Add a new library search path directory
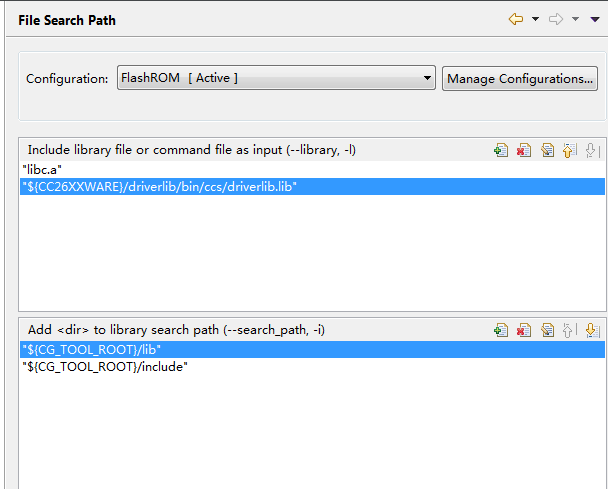The height and width of the screenshot is (489, 608). (x=501, y=330)
